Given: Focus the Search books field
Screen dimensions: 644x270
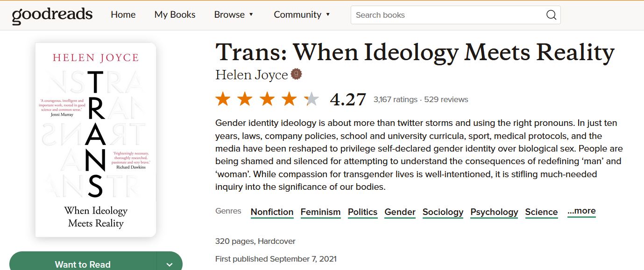Looking at the screenshot, I should click(448, 15).
